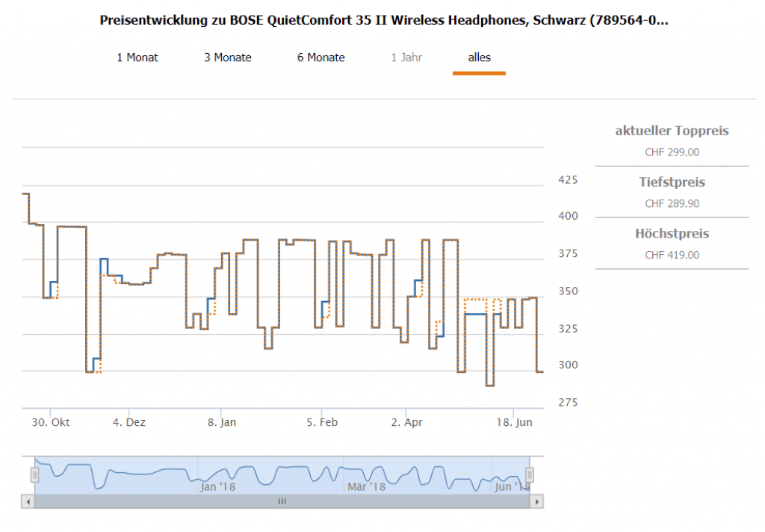765x532 pixels.
Task: Click the "aktueller Toppreis" heading
Action: (672, 131)
